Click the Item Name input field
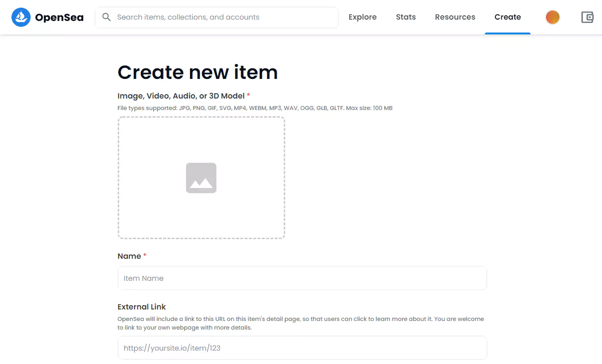602x364 pixels. tap(302, 278)
